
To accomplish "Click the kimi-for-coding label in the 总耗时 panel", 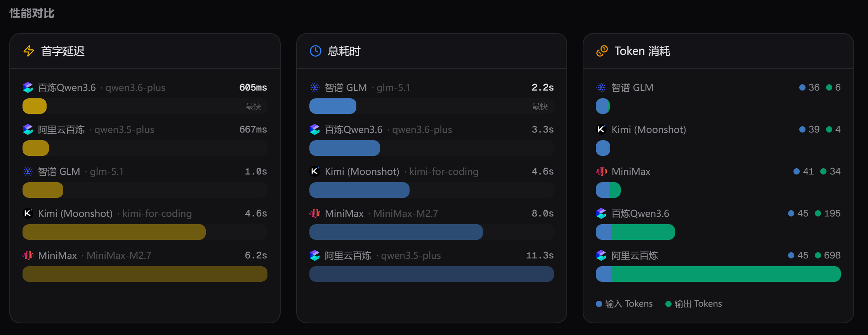I will pos(443,171).
